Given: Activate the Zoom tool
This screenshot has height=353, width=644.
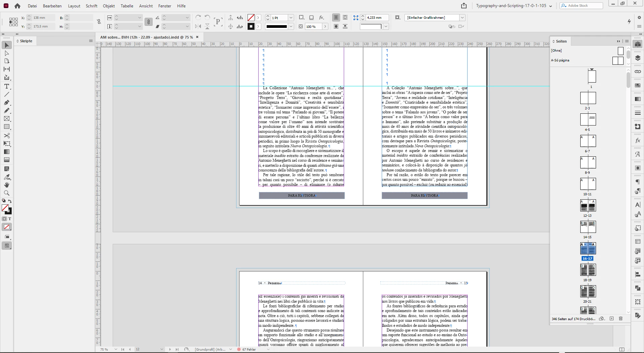Looking at the screenshot, I should point(6,193).
